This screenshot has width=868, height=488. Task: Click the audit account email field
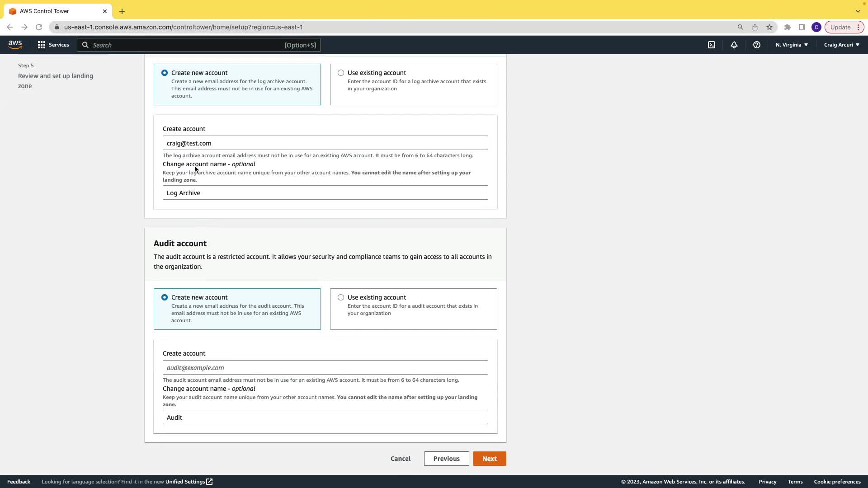click(325, 368)
